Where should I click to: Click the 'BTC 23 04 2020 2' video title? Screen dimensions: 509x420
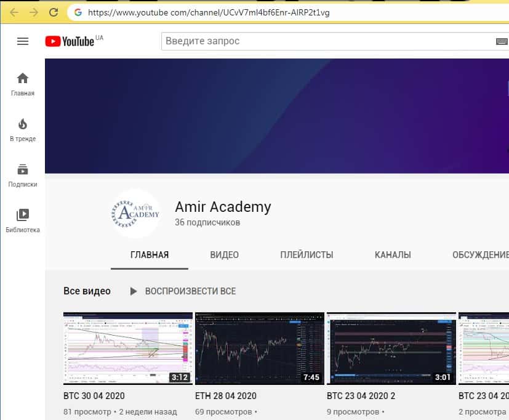(x=361, y=396)
